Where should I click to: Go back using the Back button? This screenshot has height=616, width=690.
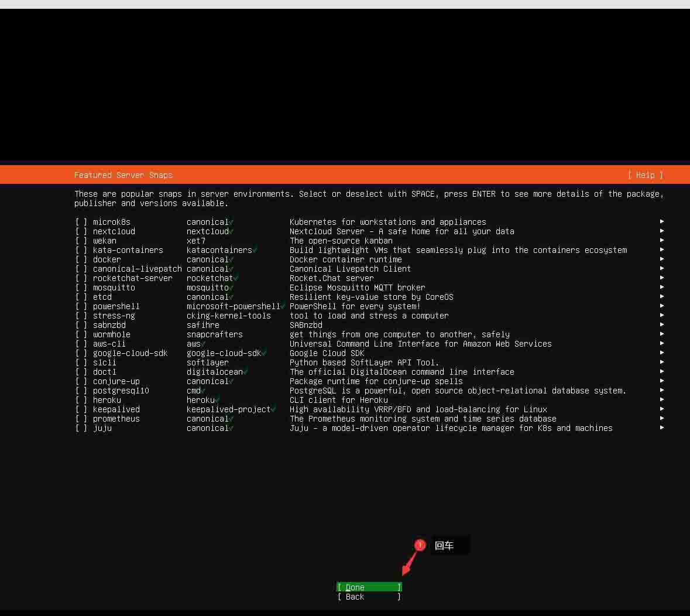(369, 597)
